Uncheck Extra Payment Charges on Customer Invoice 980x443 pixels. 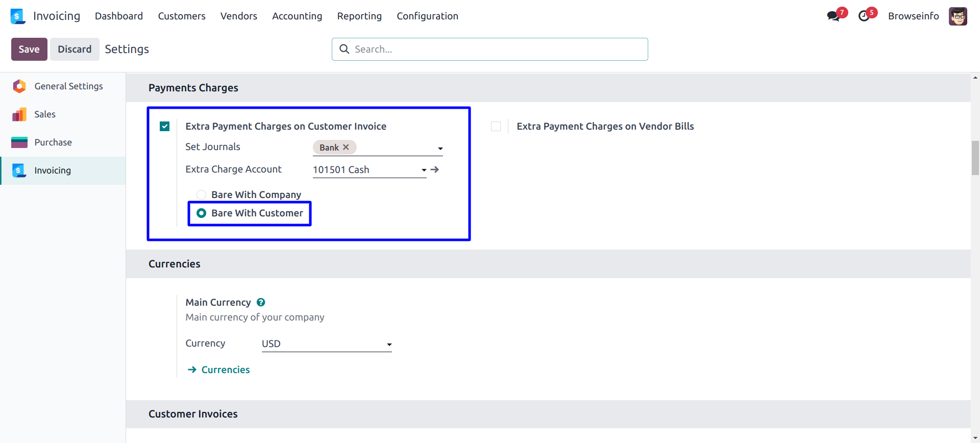[164, 126]
